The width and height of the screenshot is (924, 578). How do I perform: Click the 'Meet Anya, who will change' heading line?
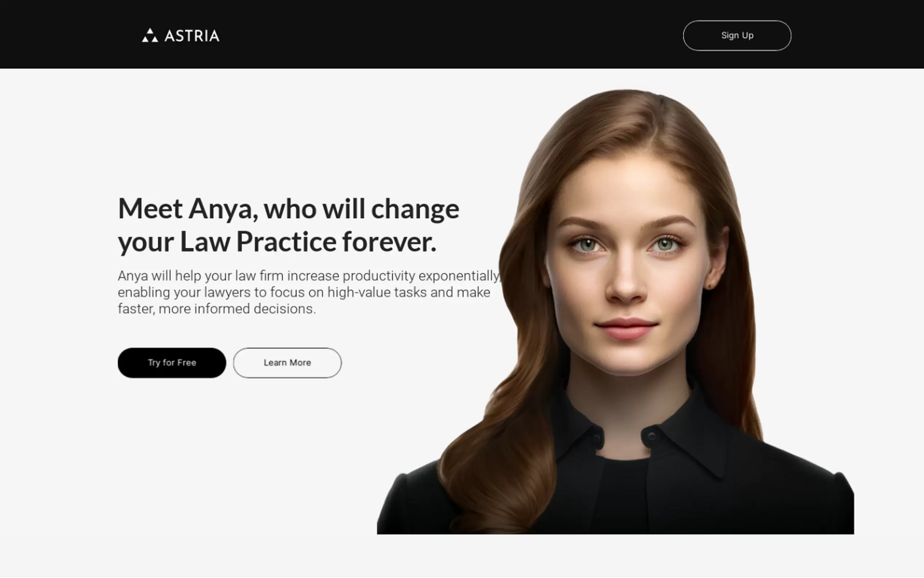(288, 209)
